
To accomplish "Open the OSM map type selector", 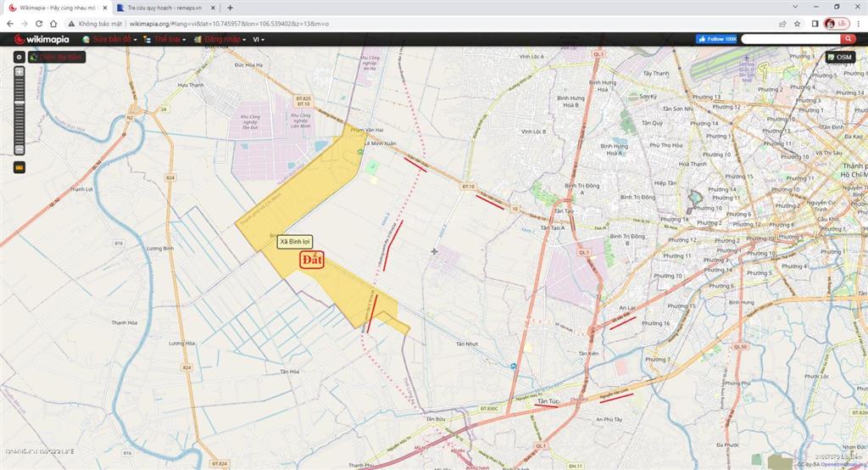I will [840, 57].
